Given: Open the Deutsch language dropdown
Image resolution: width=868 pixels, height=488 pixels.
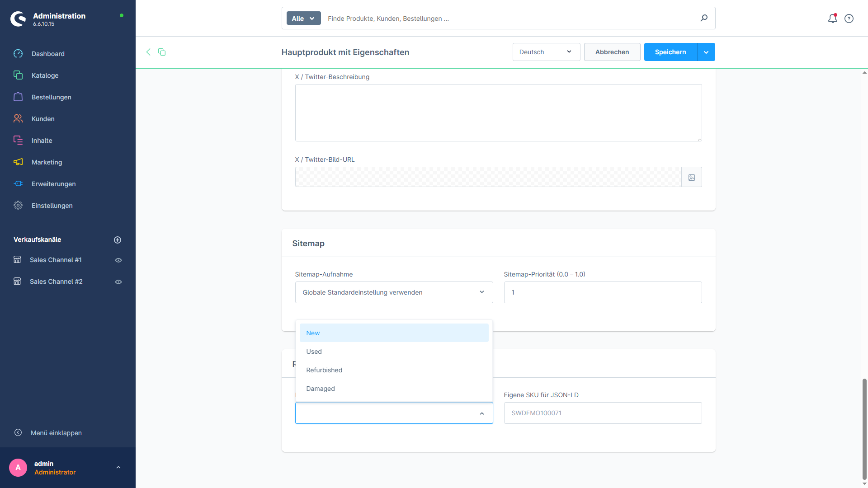Looking at the screenshot, I should pos(546,52).
